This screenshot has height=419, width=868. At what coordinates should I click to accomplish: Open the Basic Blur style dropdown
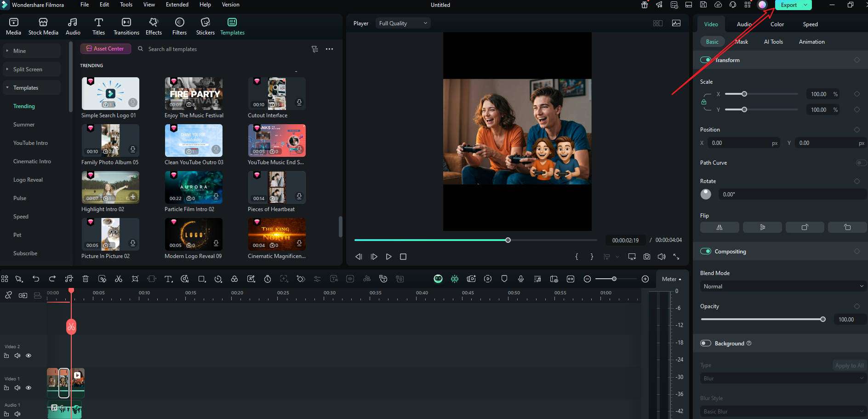click(783, 411)
